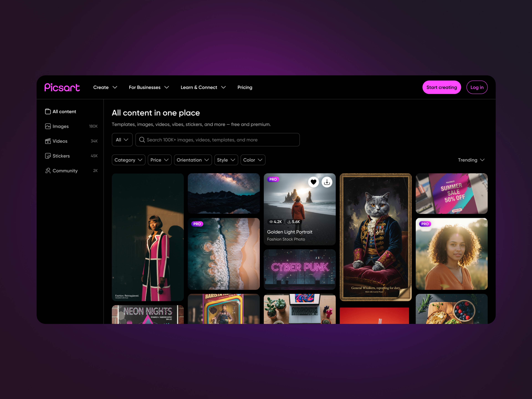Open the For Businesses menu

coord(149,87)
